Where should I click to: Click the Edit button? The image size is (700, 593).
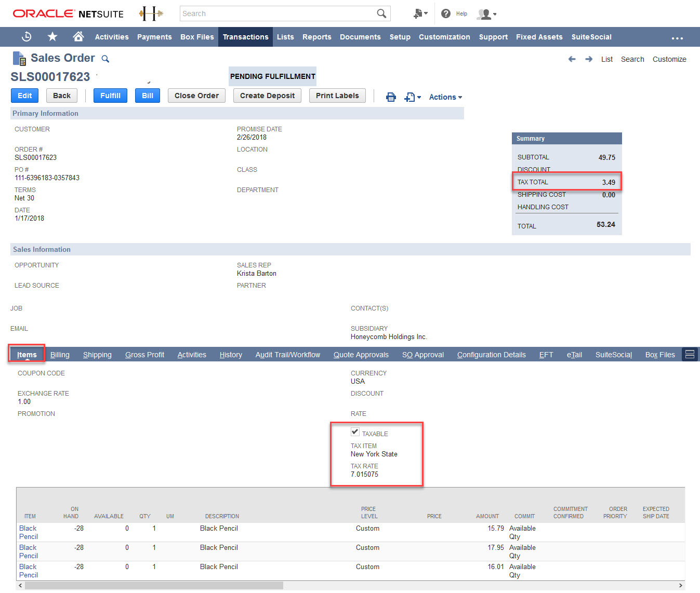click(25, 96)
